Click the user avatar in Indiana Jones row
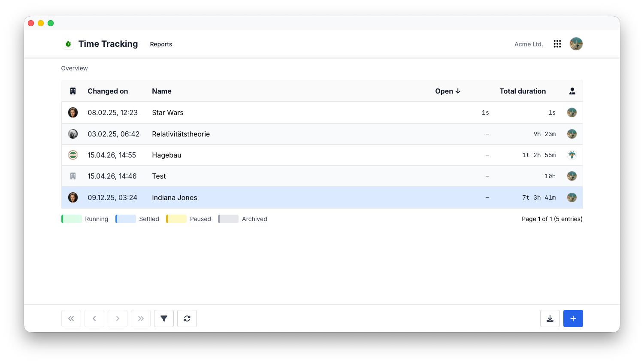Image resolution: width=644 pixels, height=364 pixels. click(572, 197)
